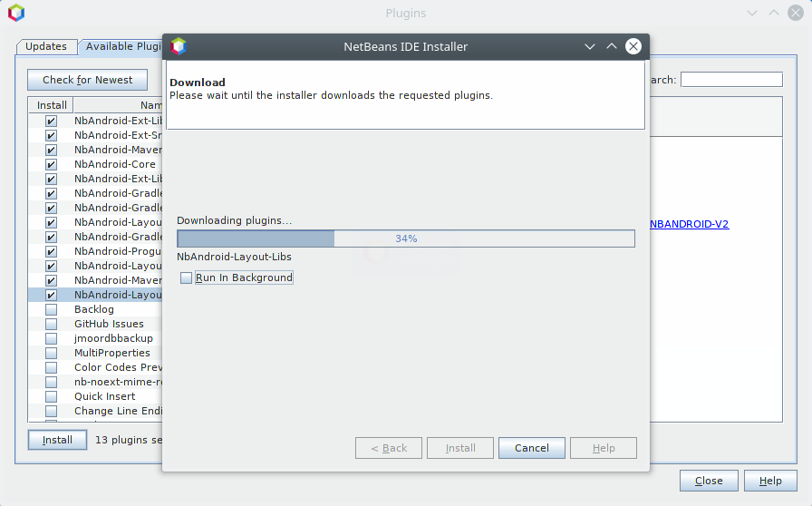Screen dimensions: 812x506
Task: Click Help button at Plugins window bottom
Action: pos(770,481)
